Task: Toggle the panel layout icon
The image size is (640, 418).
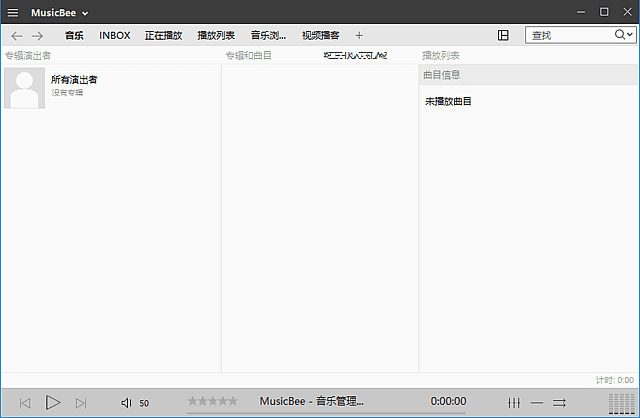Action: pyautogui.click(x=503, y=36)
